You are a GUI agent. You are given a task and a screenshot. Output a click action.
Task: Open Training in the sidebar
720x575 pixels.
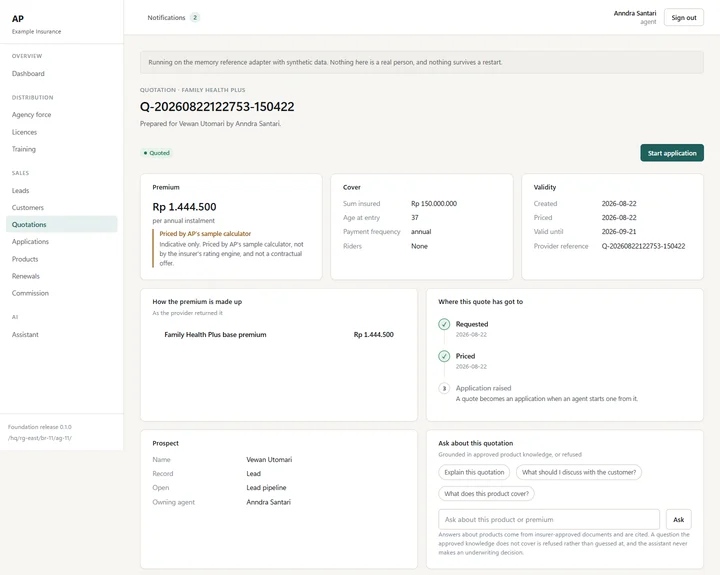24,149
